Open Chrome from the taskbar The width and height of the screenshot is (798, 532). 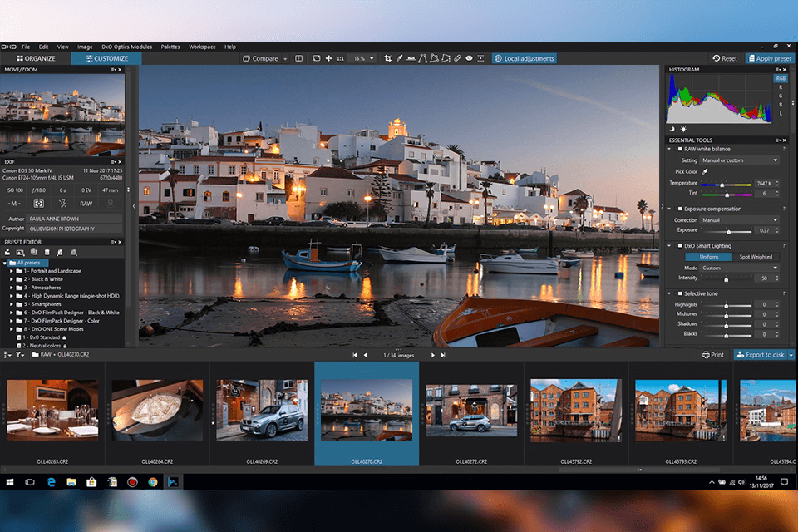(153, 482)
